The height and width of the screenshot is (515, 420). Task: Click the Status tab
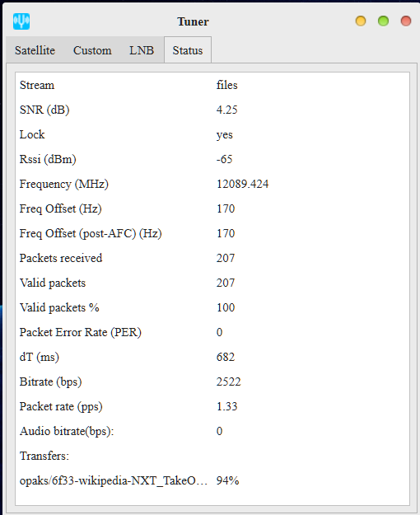point(188,50)
